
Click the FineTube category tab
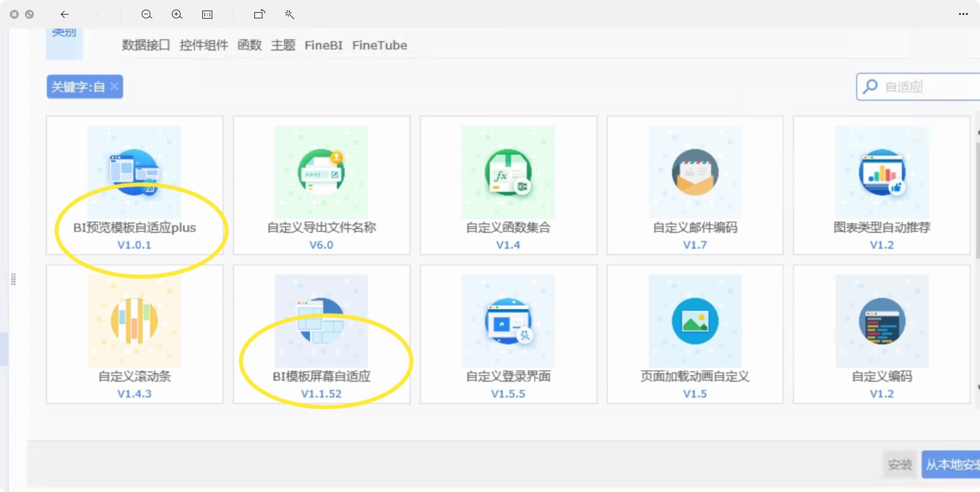click(379, 45)
